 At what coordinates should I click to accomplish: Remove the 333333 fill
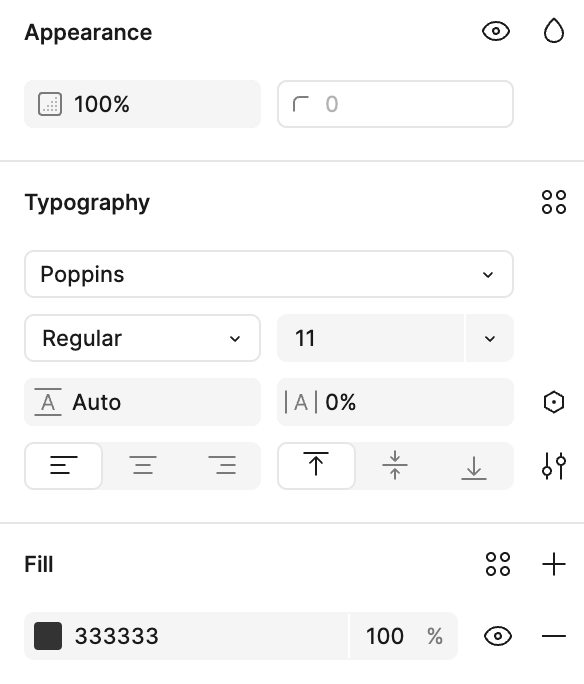point(554,636)
